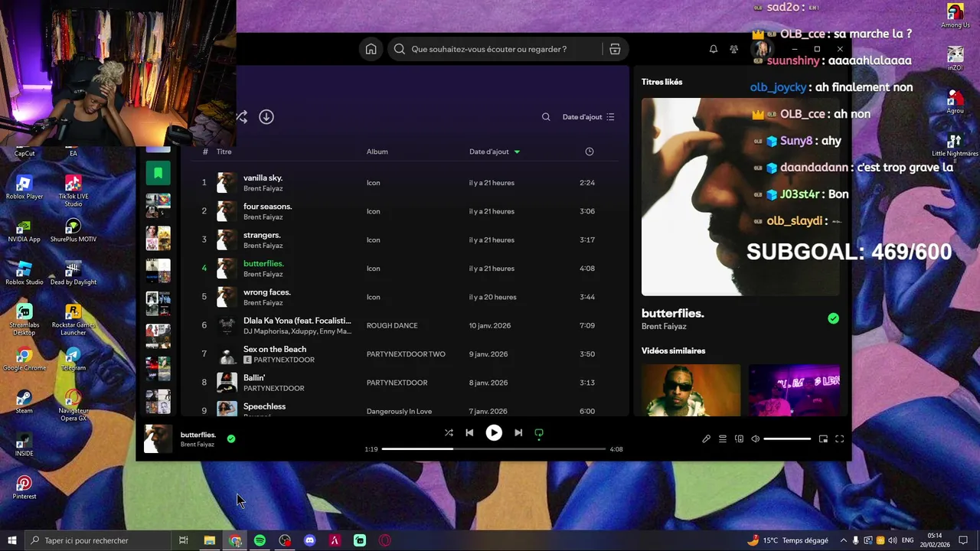
Task: Select the Ballin' track
Action: [404, 383]
